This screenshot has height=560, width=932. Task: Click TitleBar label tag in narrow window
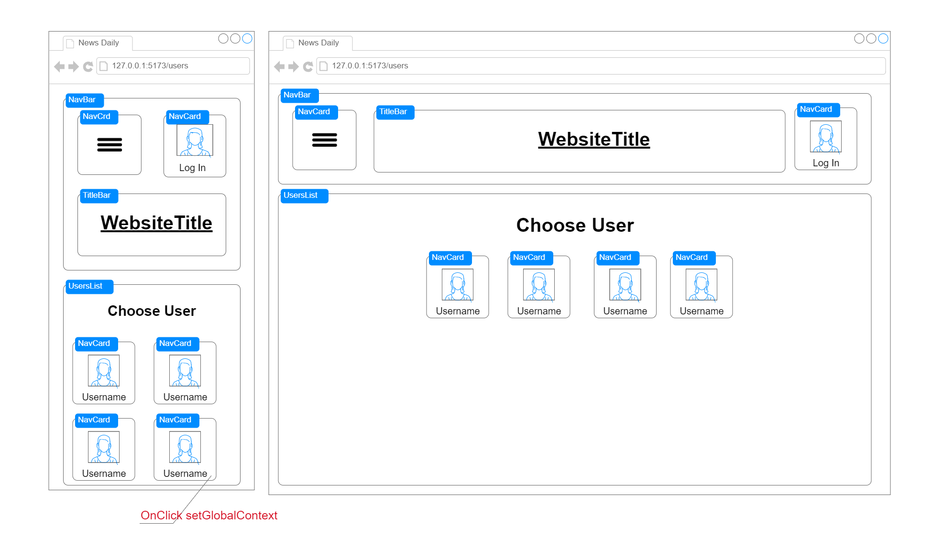[x=99, y=195]
